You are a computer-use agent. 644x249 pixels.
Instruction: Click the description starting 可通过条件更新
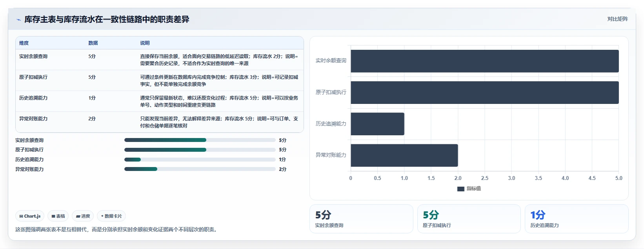[x=219, y=81]
